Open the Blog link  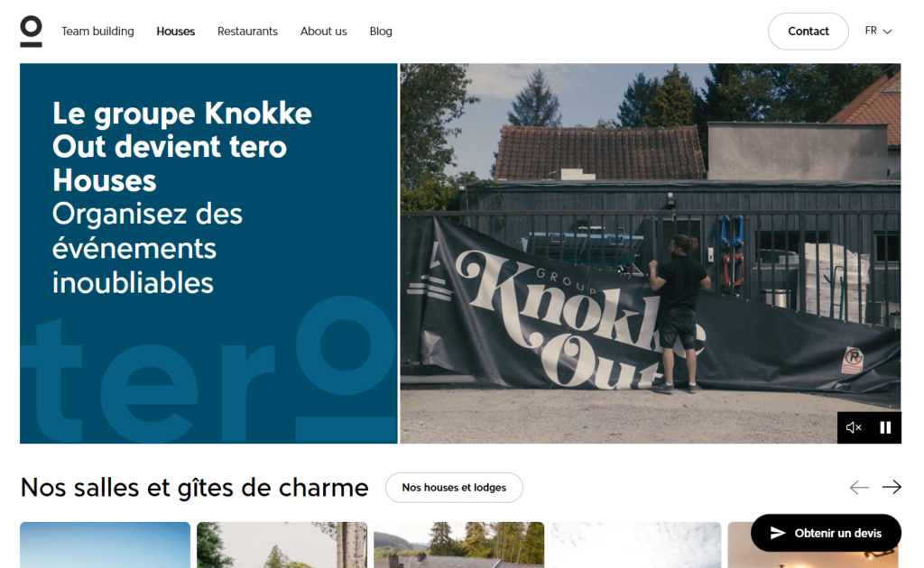[x=381, y=32]
